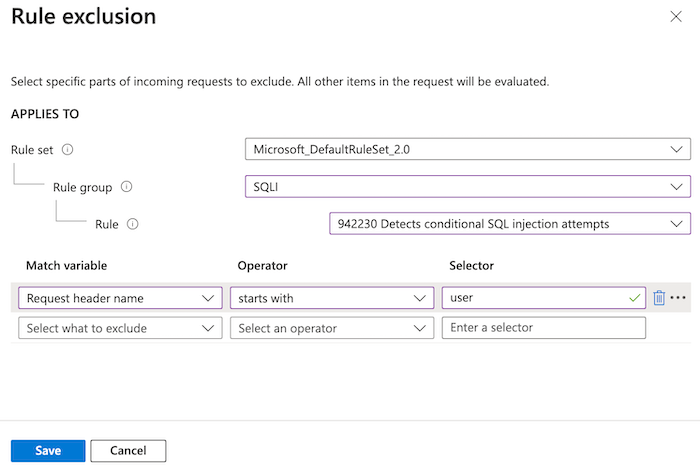Click the Rule set info icon
The width and height of the screenshot is (700, 473).
click(68, 150)
